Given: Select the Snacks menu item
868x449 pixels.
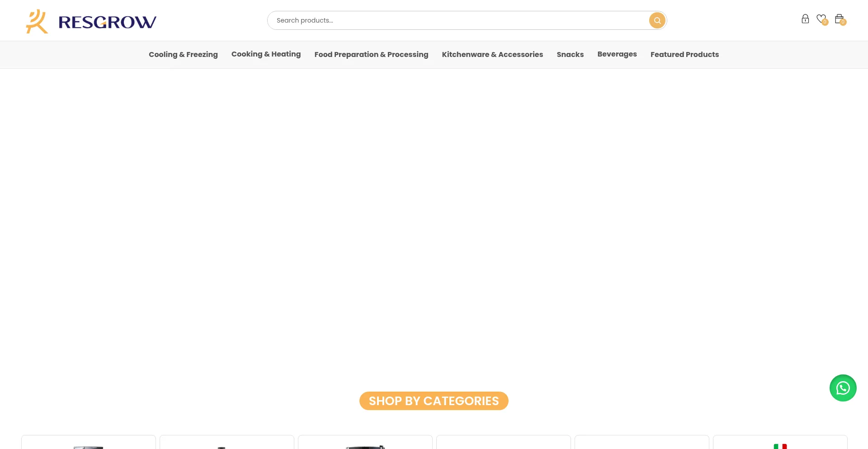Looking at the screenshot, I should 570,54.
